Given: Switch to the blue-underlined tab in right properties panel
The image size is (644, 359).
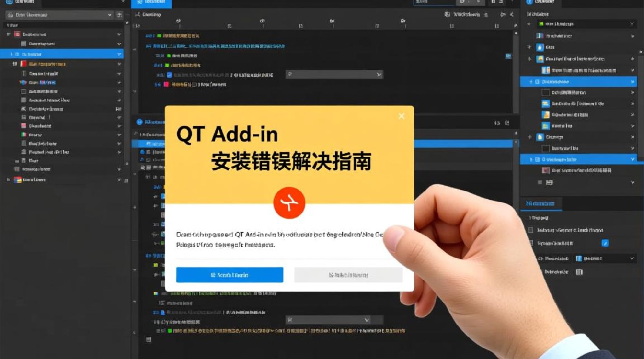Looking at the screenshot, I should click(x=541, y=204).
